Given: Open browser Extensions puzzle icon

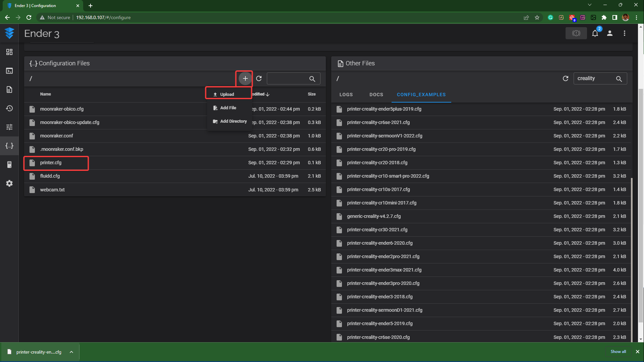Looking at the screenshot, I should (604, 17).
